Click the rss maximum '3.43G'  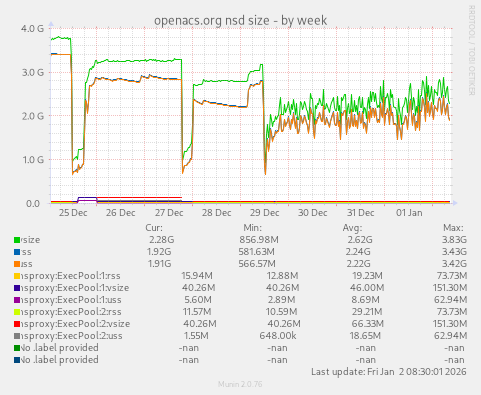coord(454,252)
